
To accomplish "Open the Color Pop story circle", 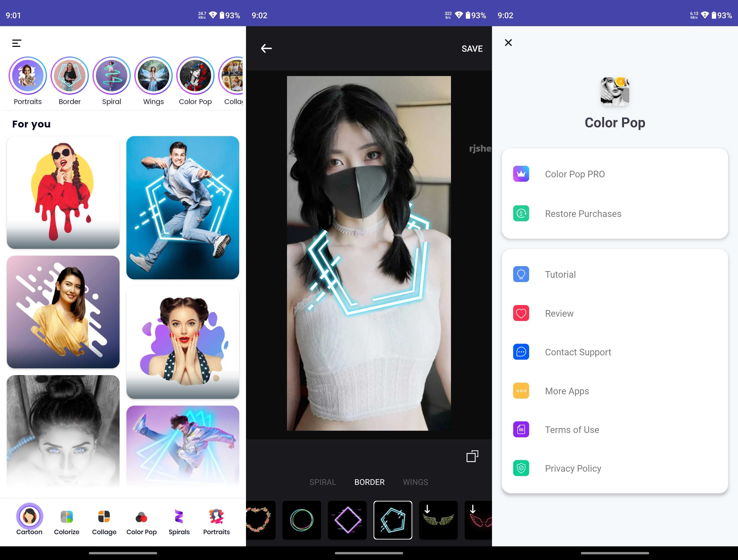I will (195, 76).
